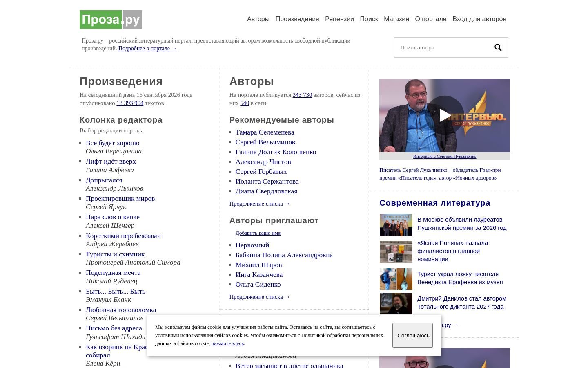Open Писатель Сергей Лукьяненко description link
588x368 pixels.
click(x=440, y=174)
